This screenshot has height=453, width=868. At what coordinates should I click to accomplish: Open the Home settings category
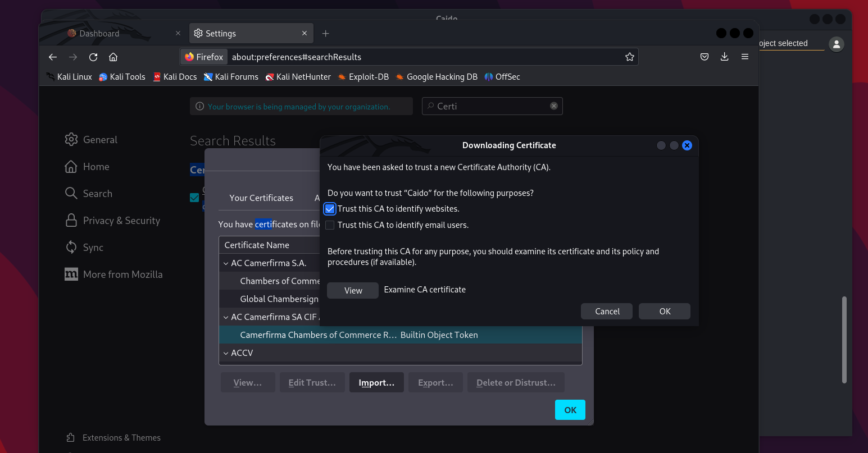coord(87,167)
